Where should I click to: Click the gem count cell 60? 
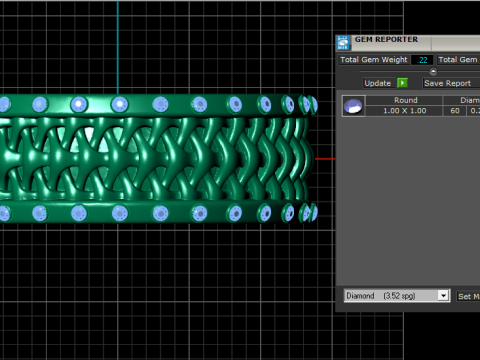coord(455,111)
